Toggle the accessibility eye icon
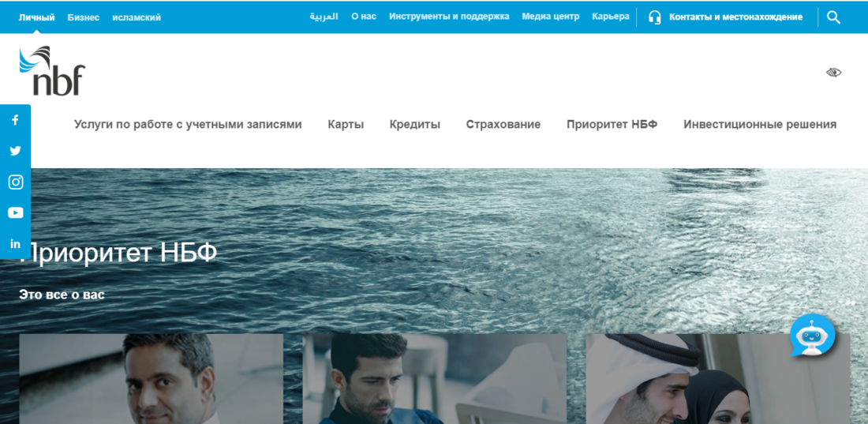This screenshot has width=868, height=424. pos(833,73)
